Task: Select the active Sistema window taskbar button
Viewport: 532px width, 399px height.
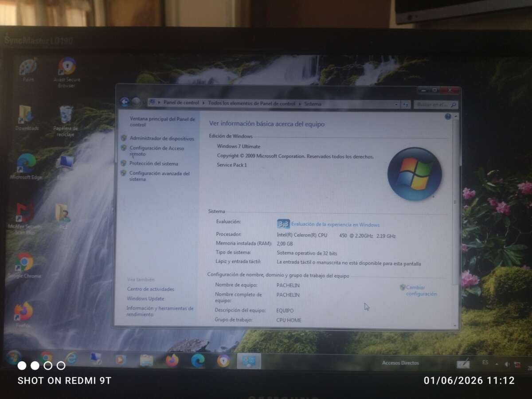Action: click(249, 361)
